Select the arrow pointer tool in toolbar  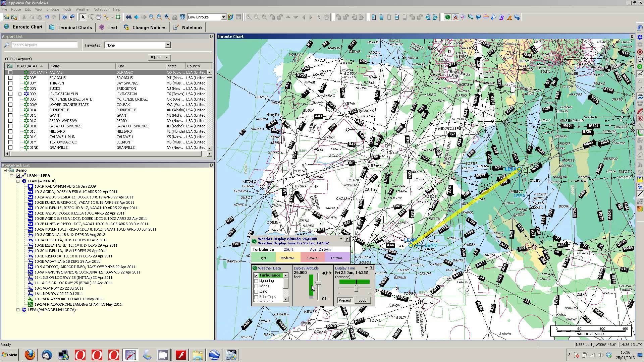pyautogui.click(x=83, y=17)
